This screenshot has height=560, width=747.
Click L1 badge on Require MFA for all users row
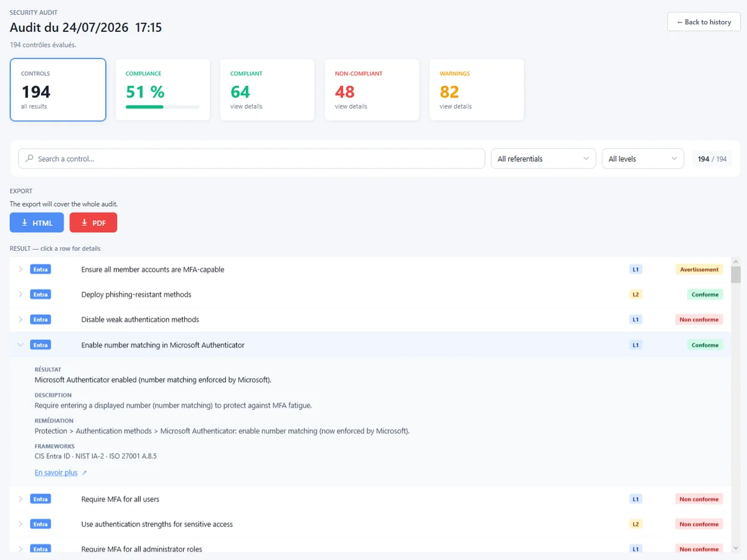pyautogui.click(x=636, y=499)
